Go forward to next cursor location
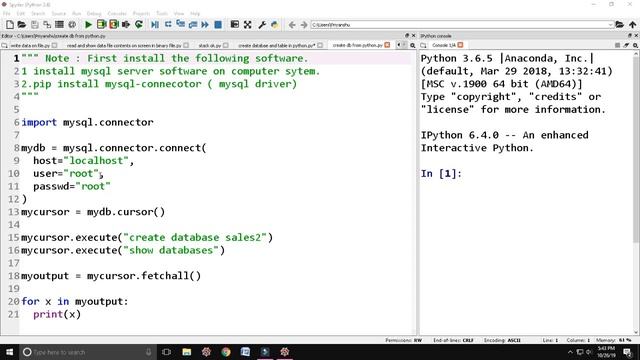The image size is (640, 360). (x=304, y=25)
